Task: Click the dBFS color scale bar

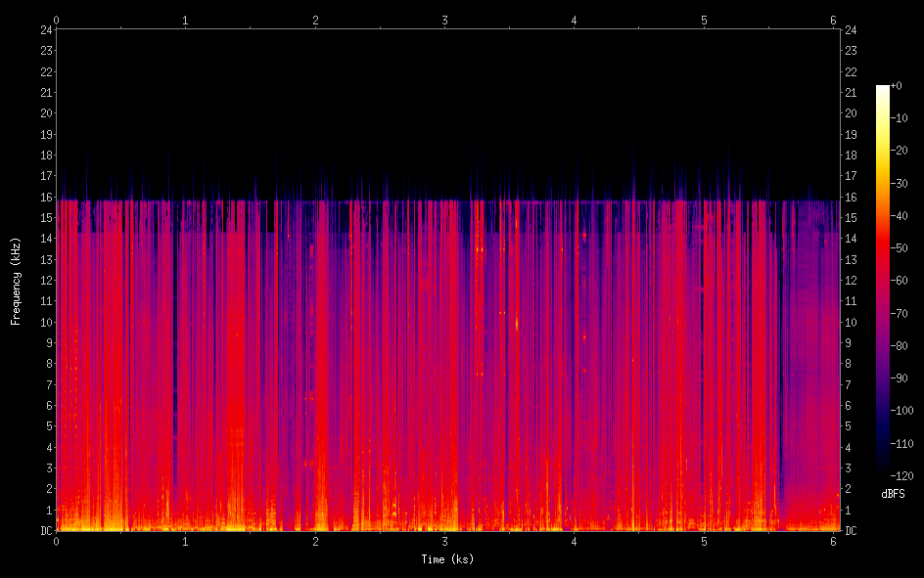Action: (x=883, y=279)
